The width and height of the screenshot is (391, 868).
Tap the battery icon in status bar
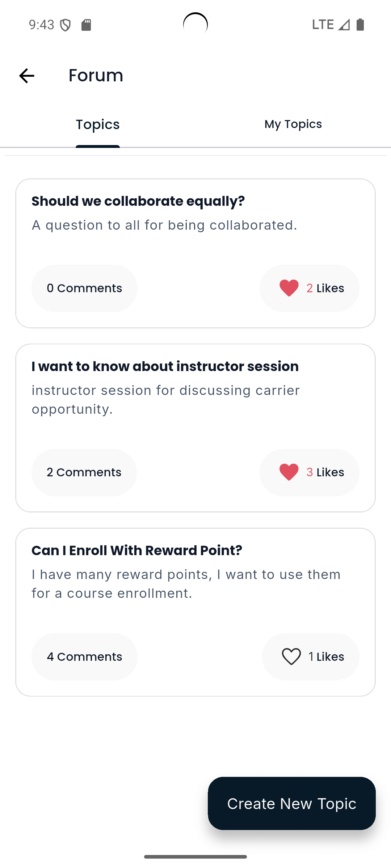point(360,25)
